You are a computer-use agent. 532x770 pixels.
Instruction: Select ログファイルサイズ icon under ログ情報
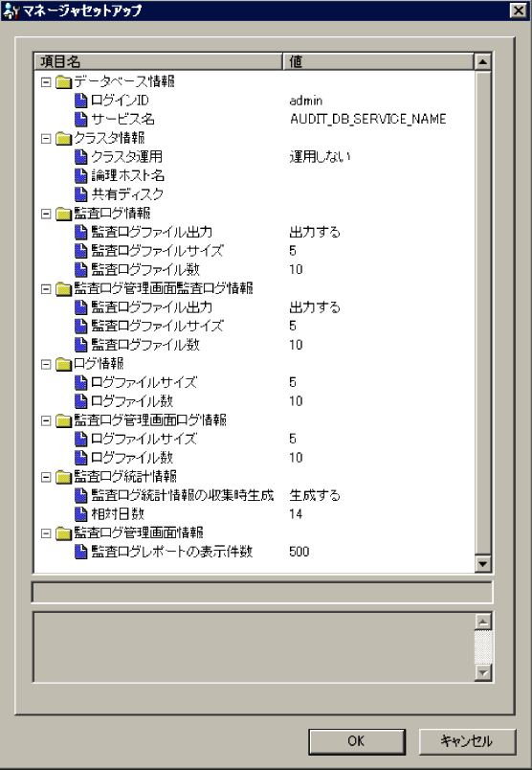pyautogui.click(x=80, y=382)
